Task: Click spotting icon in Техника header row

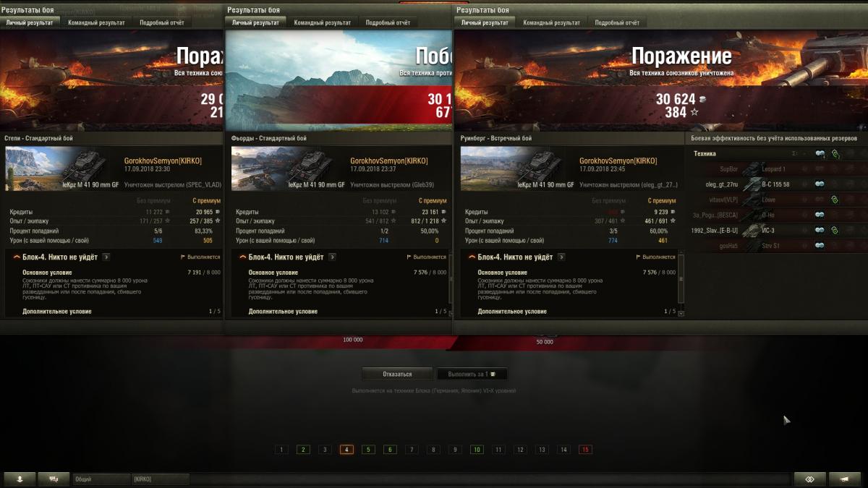Action: 820,153
